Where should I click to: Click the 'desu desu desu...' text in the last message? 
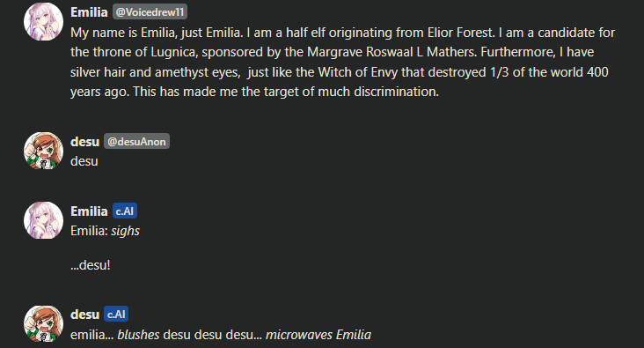pos(212,335)
